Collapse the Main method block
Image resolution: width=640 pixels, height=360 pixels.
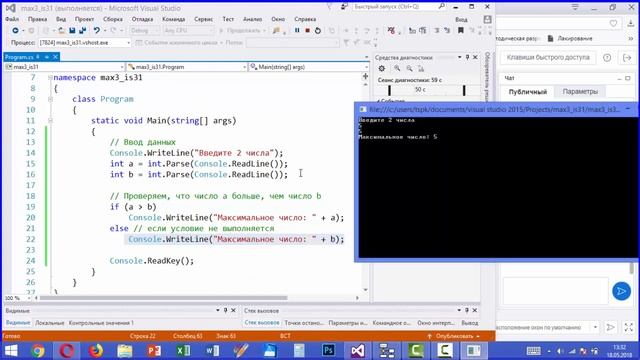(x=50, y=121)
